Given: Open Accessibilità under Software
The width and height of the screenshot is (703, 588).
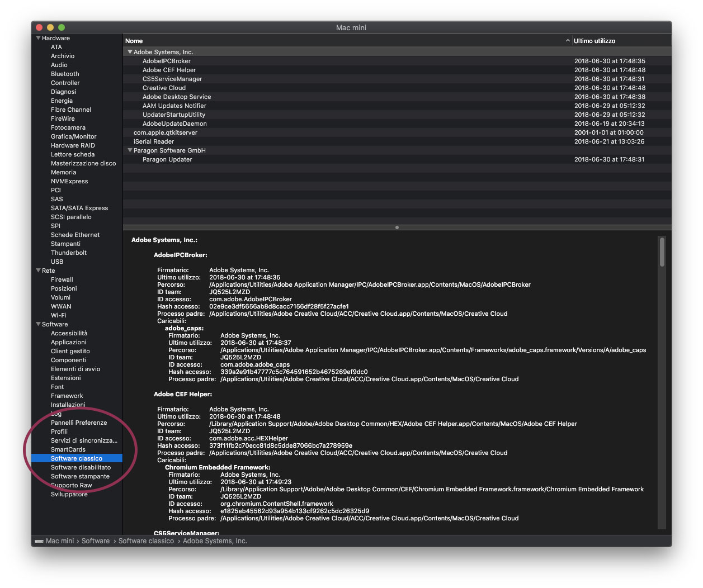Looking at the screenshot, I should 69,333.
